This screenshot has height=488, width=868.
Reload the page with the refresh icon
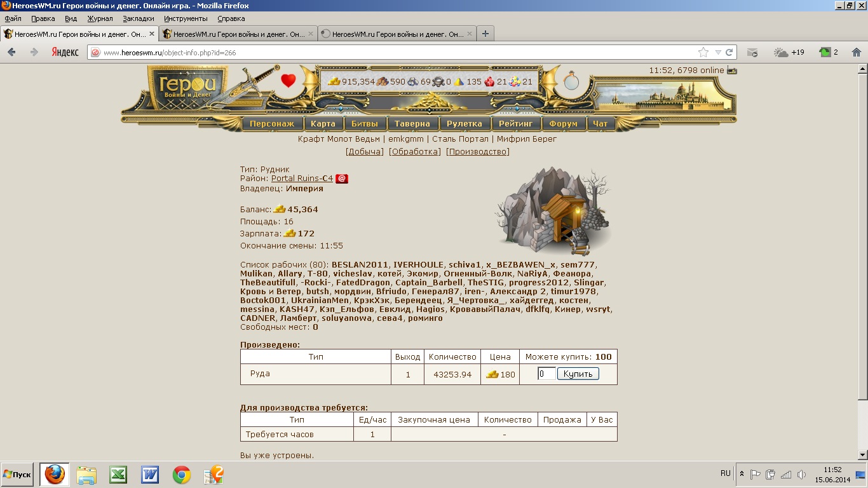(x=729, y=52)
